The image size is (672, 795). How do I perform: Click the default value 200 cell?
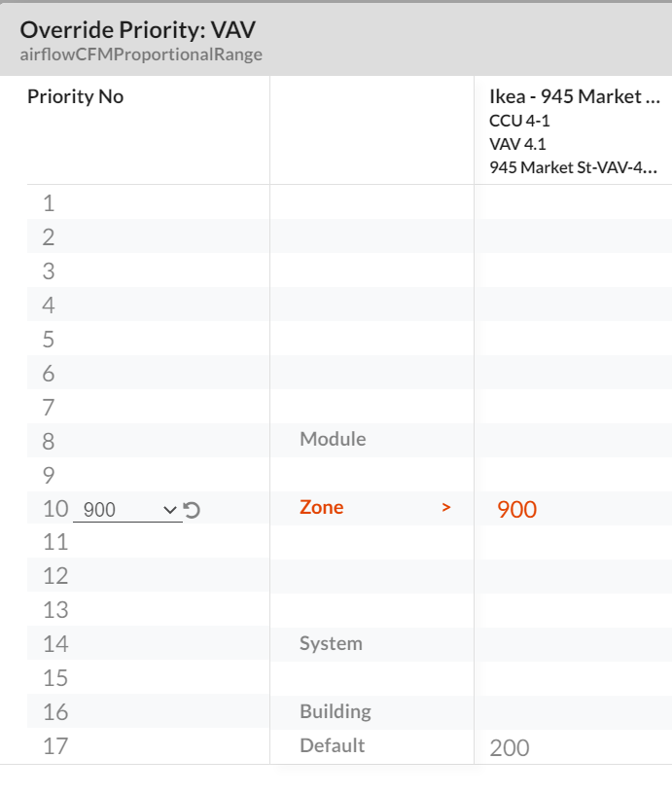click(510, 748)
